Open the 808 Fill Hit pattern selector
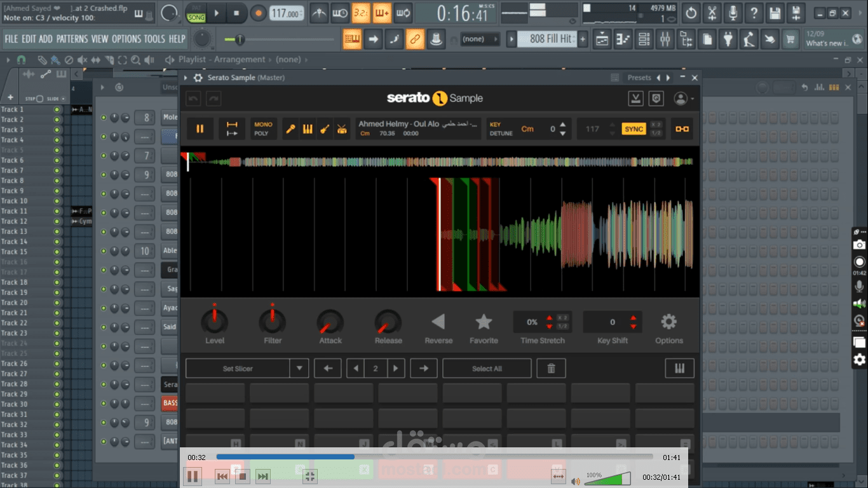Screen dimensions: 868x488 point(547,39)
